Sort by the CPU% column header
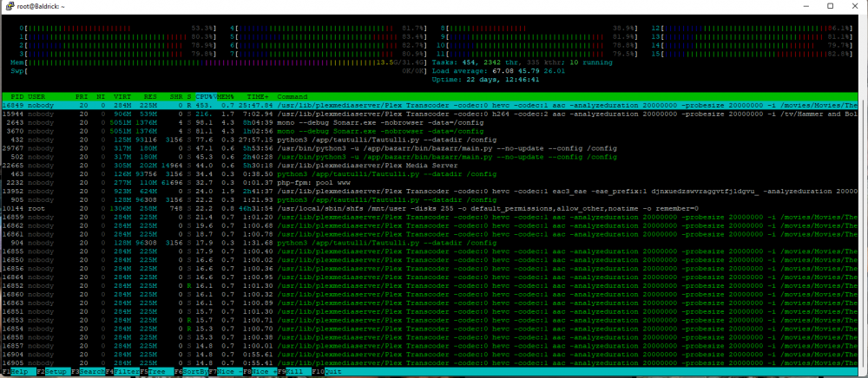The width and height of the screenshot is (868, 378). [x=206, y=97]
